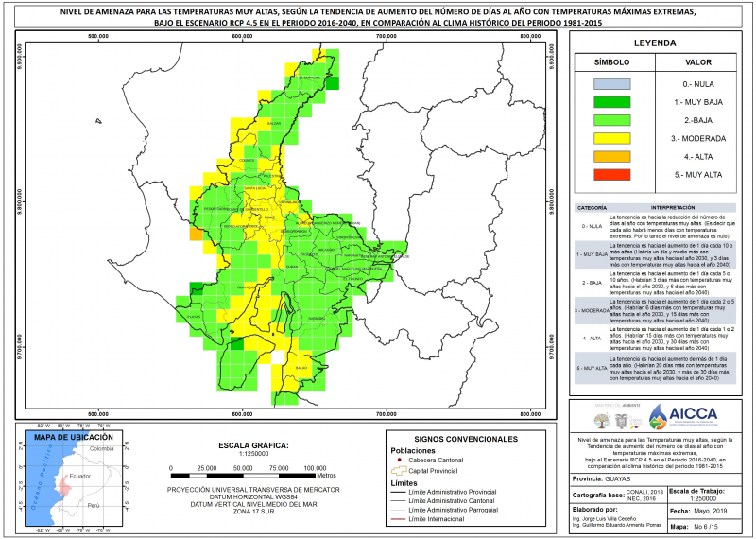Click the Ecuador coat of arms logo
The height and width of the screenshot is (539, 756).
coord(621,421)
